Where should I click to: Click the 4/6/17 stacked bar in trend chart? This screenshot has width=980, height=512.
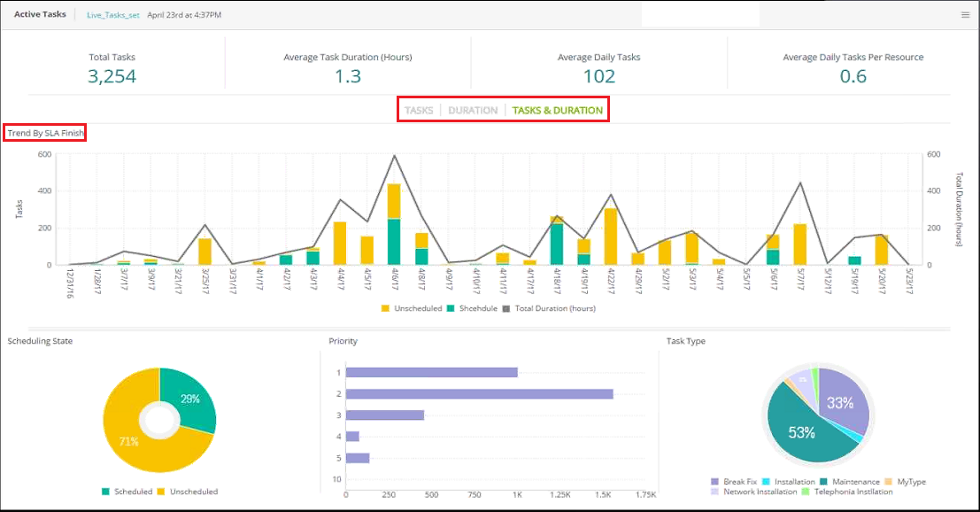coord(394,224)
